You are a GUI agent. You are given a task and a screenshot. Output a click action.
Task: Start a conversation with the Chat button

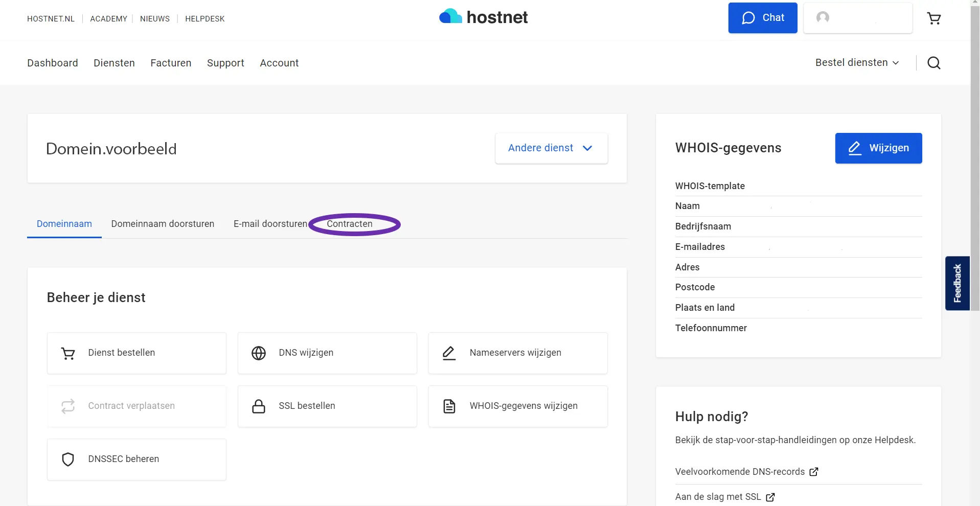tap(762, 18)
